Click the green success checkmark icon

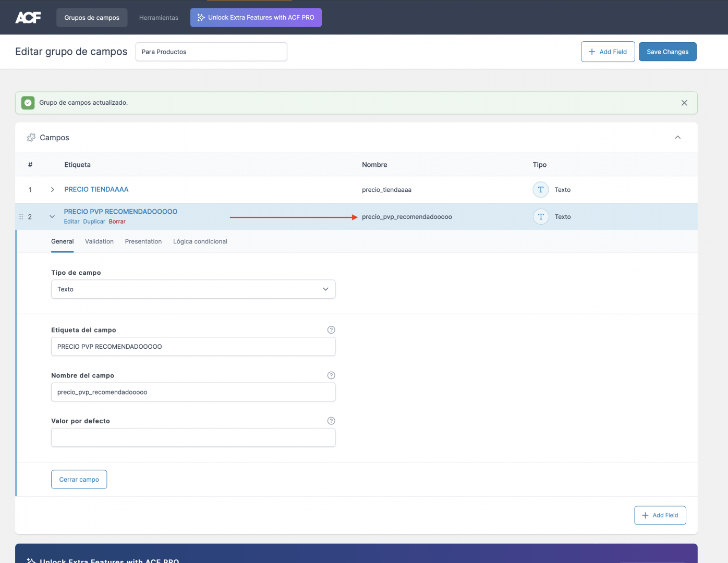pyautogui.click(x=28, y=103)
